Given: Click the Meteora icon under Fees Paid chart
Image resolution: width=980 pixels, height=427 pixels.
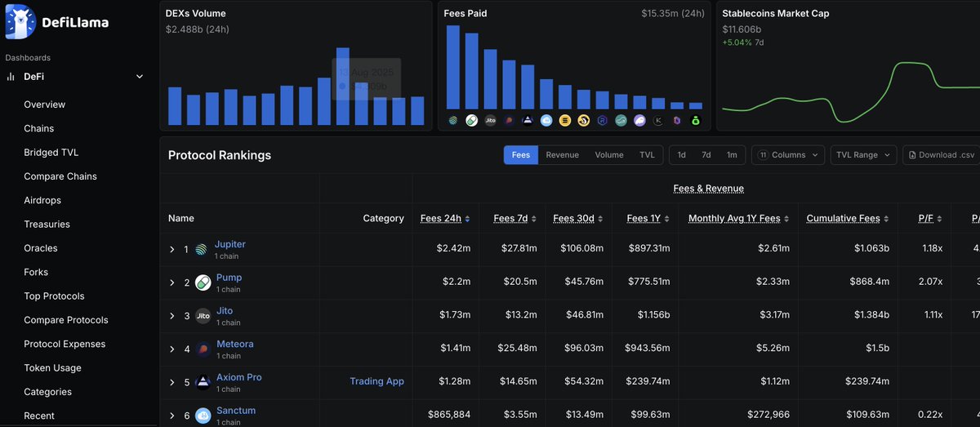Looking at the screenshot, I should pyautogui.click(x=509, y=120).
